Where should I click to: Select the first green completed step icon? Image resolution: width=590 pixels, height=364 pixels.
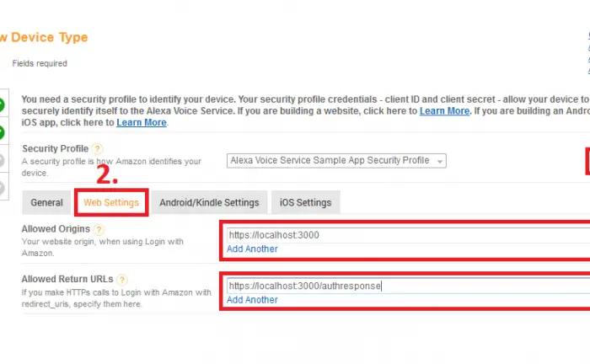tap(2, 104)
